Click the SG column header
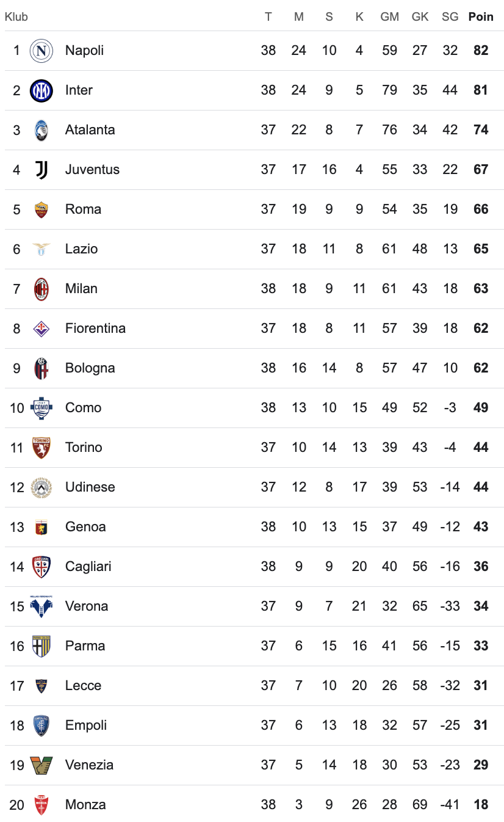The width and height of the screenshot is (504, 822). point(450,17)
